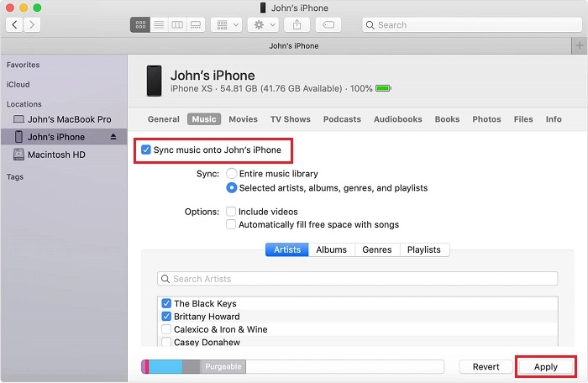This screenshot has width=588, height=383.
Task: Uncheck The Black Keys artist
Action: point(166,304)
